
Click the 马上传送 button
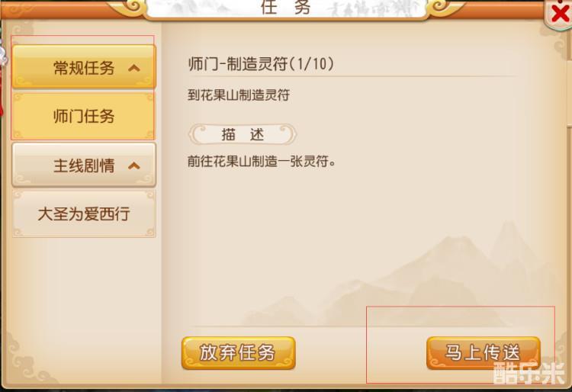[483, 352]
